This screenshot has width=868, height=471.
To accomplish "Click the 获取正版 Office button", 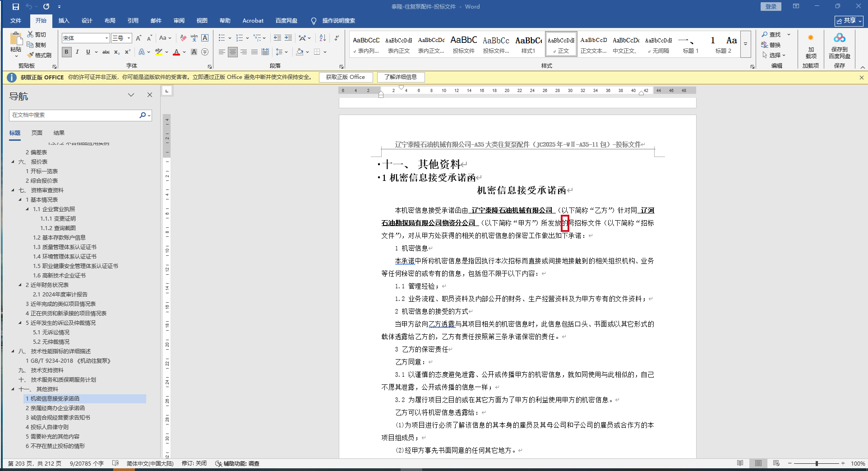I will click(x=346, y=77).
